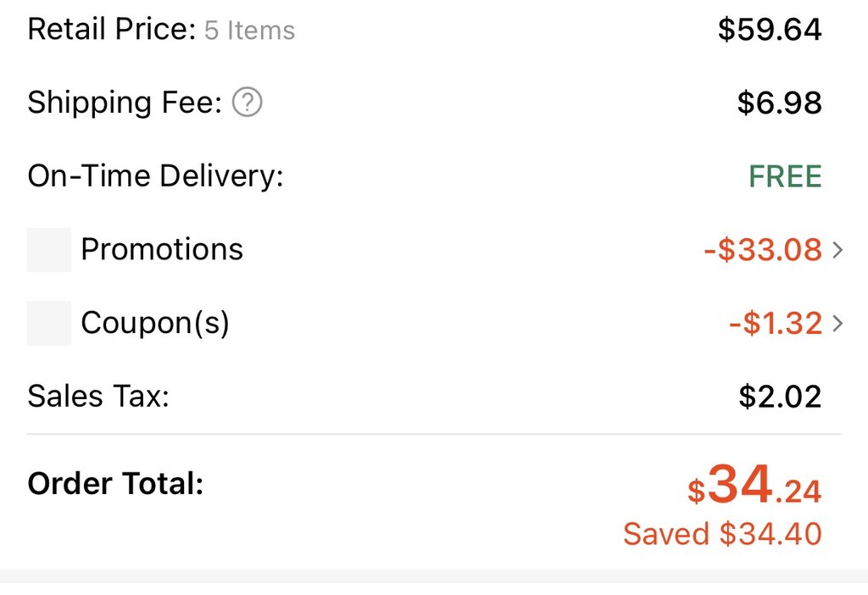Expand Promotions details via chevron arrow
Screen dimensions: 868x595
point(837,250)
